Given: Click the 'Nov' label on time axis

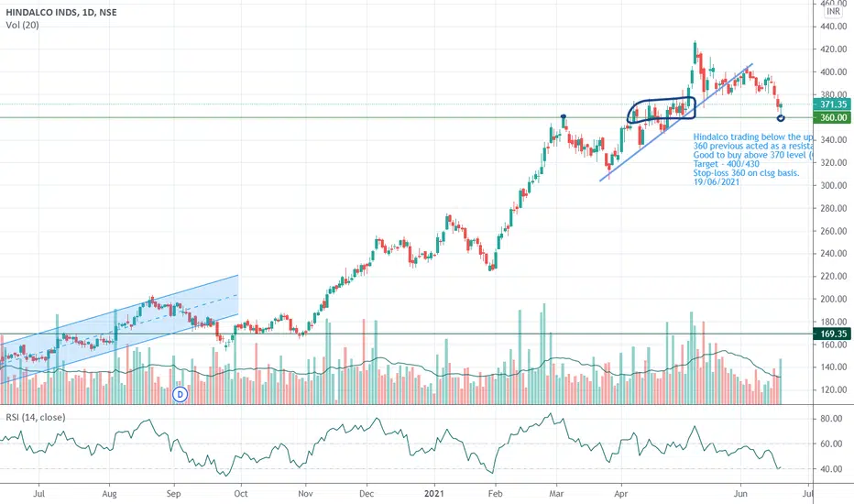Looking at the screenshot, I should (305, 494).
